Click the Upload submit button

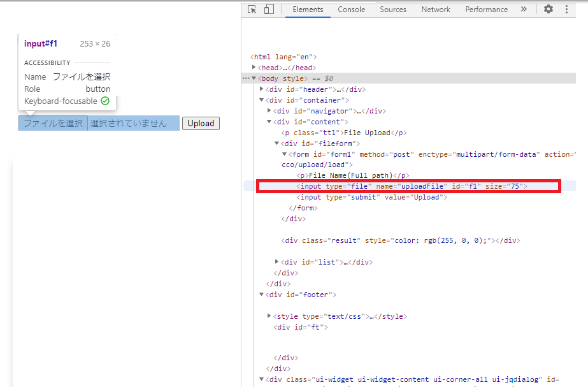click(201, 124)
